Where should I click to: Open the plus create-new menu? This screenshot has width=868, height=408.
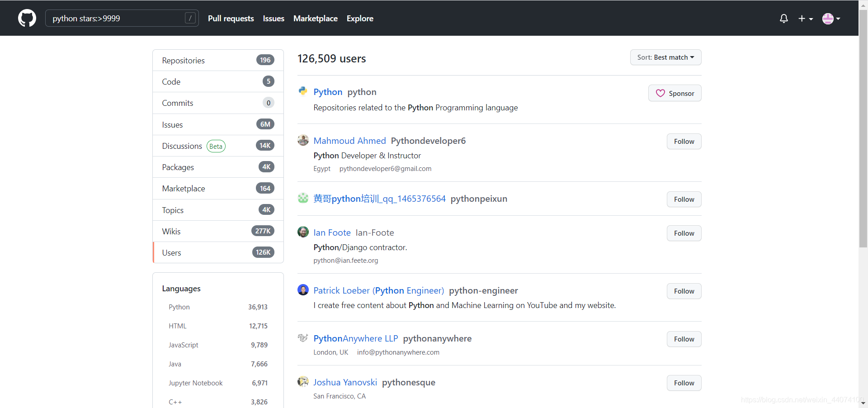[x=805, y=19]
